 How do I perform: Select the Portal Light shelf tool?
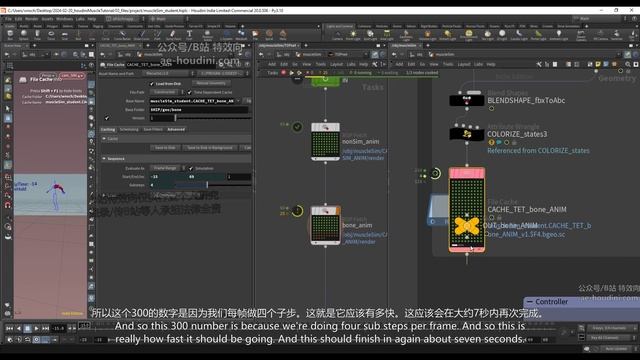pos(538,35)
